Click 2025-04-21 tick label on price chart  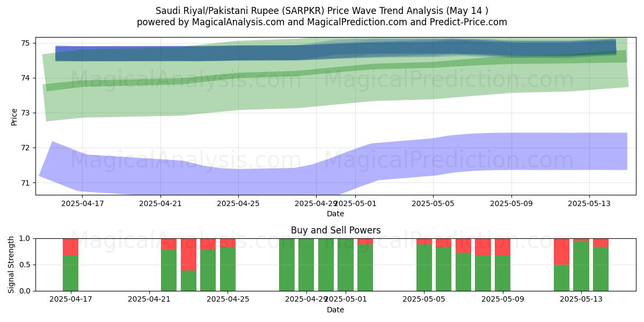160,203
